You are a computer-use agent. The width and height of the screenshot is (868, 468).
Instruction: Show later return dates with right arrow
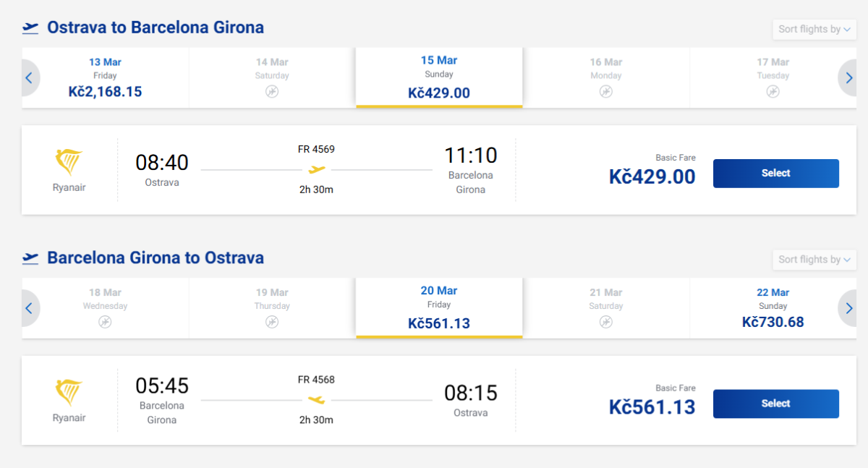point(848,308)
